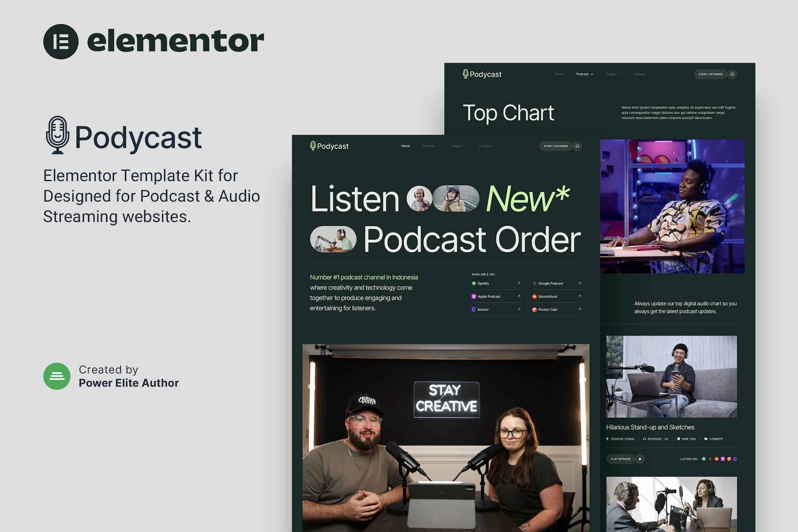Expand the Pages dropdown menu
798x532 pixels.
[459, 146]
